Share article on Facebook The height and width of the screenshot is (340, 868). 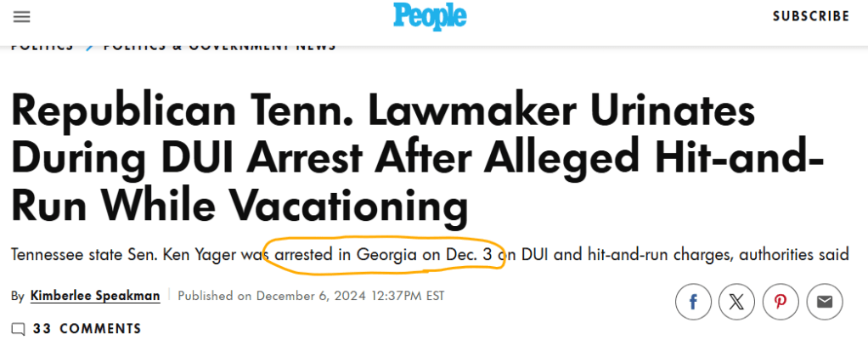click(693, 301)
